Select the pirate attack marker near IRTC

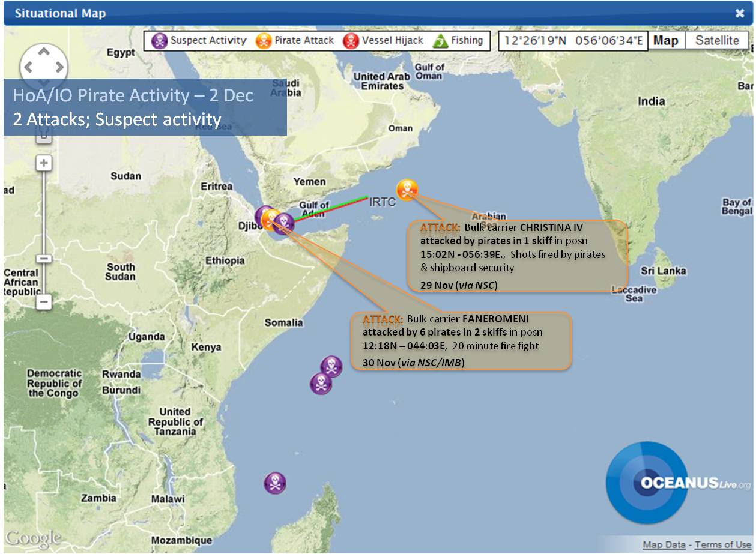(407, 190)
